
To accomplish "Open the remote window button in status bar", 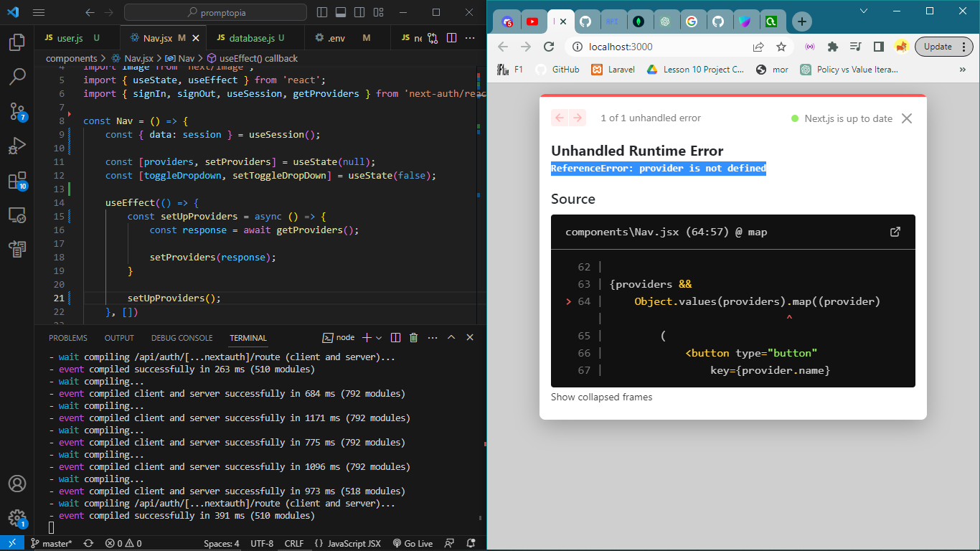I will (12, 543).
